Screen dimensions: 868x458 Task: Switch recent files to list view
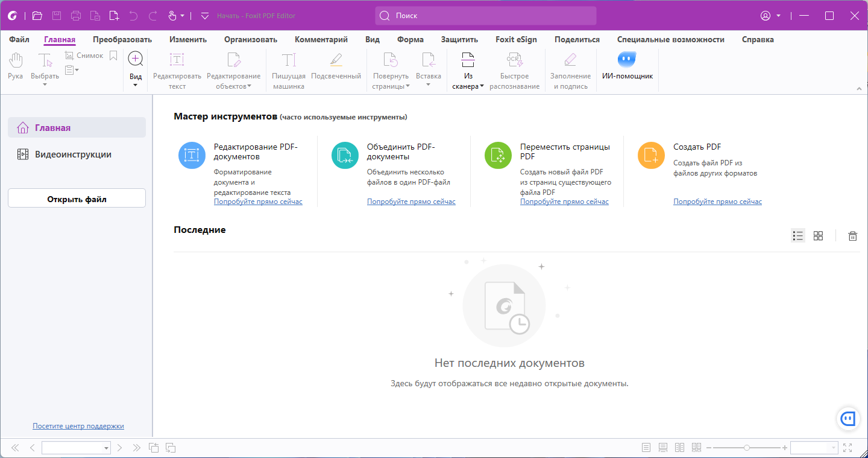pos(798,235)
